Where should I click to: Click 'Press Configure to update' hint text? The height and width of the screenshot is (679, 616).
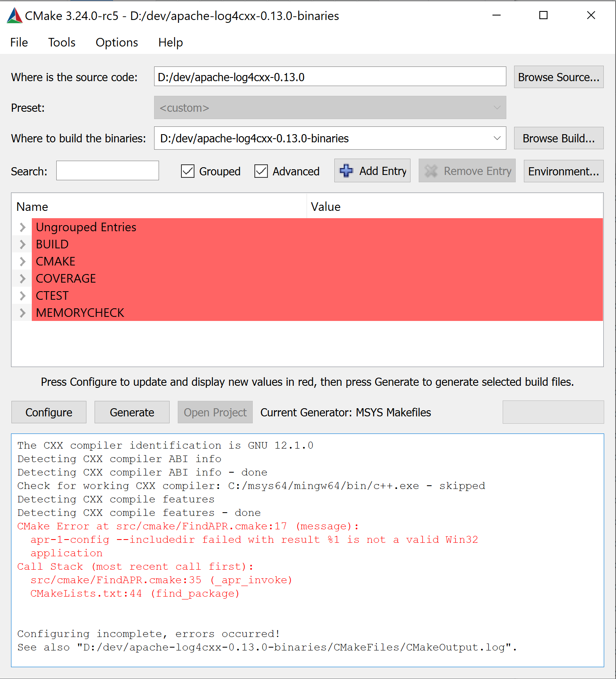click(307, 382)
